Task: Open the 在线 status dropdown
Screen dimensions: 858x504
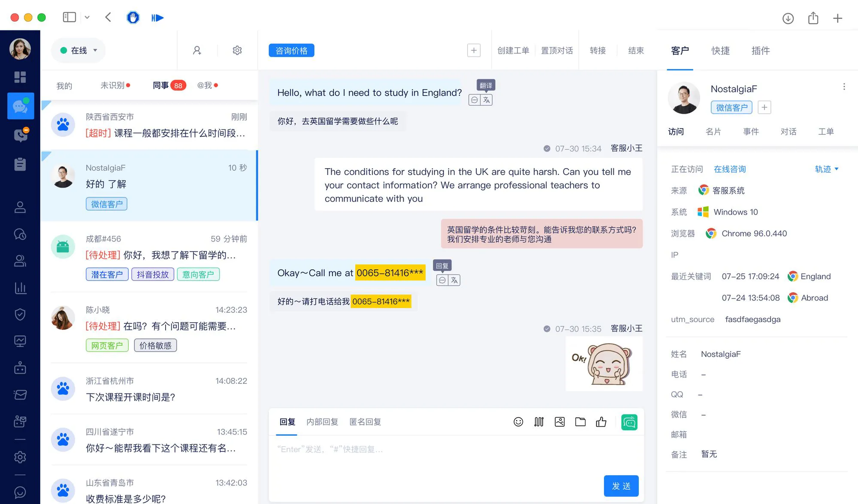Action: (78, 50)
